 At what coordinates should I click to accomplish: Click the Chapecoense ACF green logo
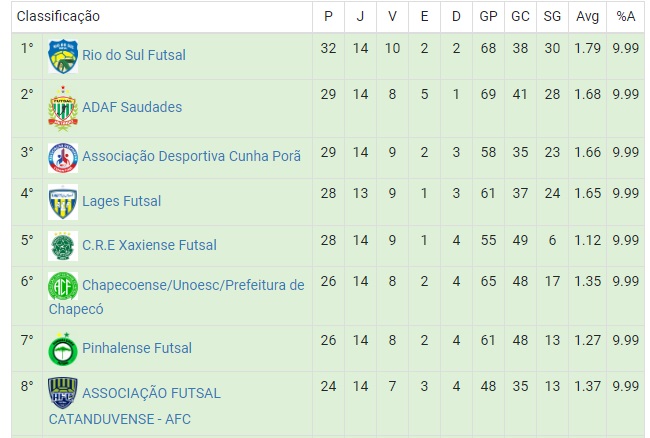tap(63, 286)
